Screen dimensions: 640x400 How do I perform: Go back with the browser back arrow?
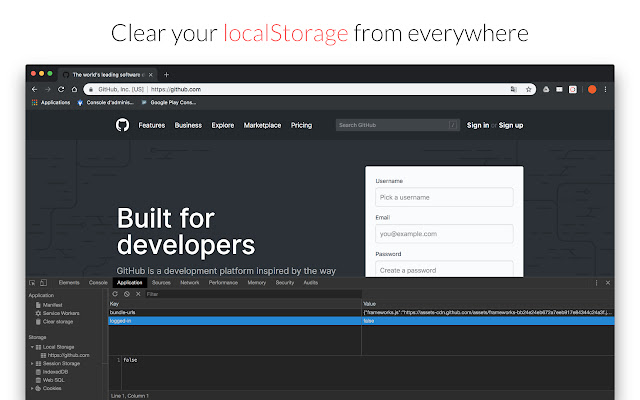click(x=34, y=89)
